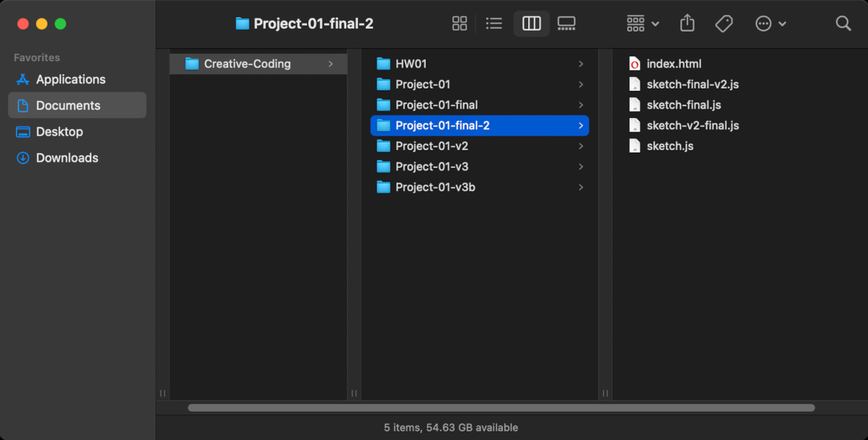Click the Search magnifier icon
This screenshot has height=440, width=868.
click(x=843, y=24)
